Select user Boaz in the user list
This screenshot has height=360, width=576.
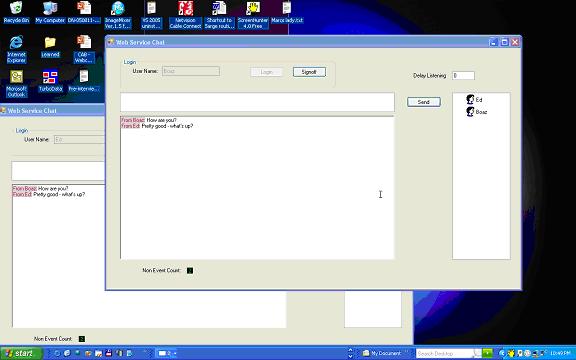[x=476, y=112]
